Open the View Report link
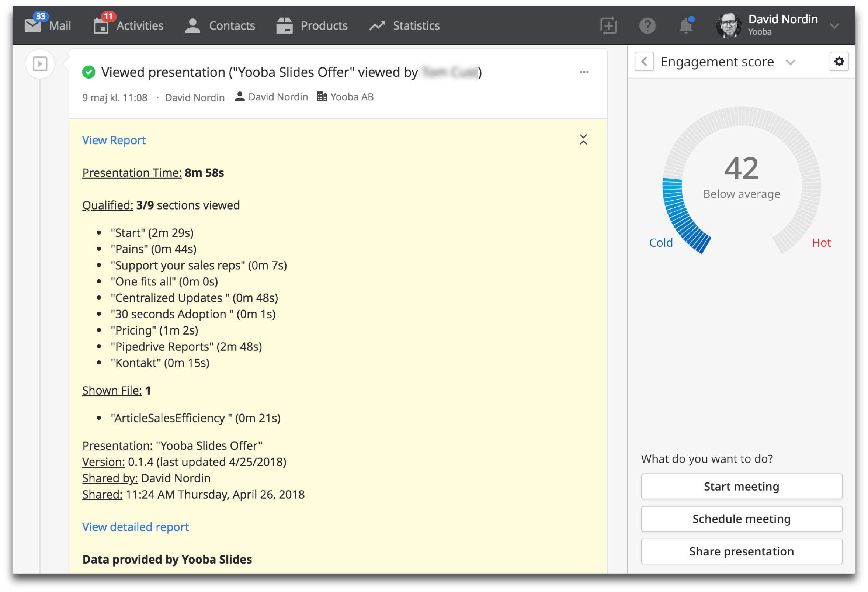This screenshot has height=592, width=868. pos(114,141)
